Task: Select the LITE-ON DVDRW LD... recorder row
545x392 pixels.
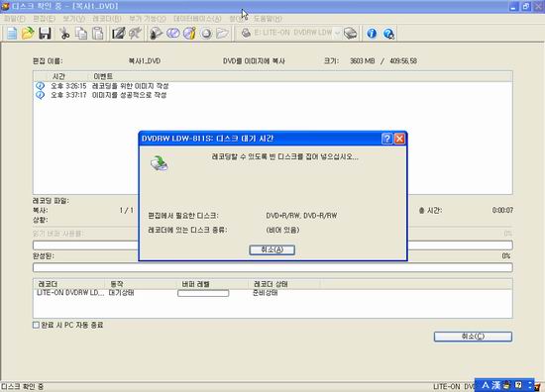Action: pyautogui.click(x=272, y=293)
